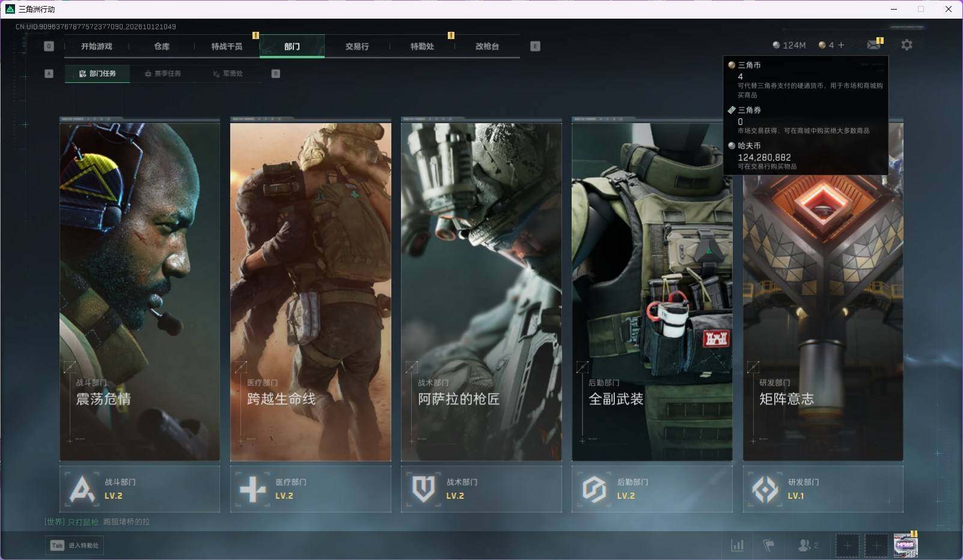Open the friends list icon
Screen dimensions: 963x560
808,546
